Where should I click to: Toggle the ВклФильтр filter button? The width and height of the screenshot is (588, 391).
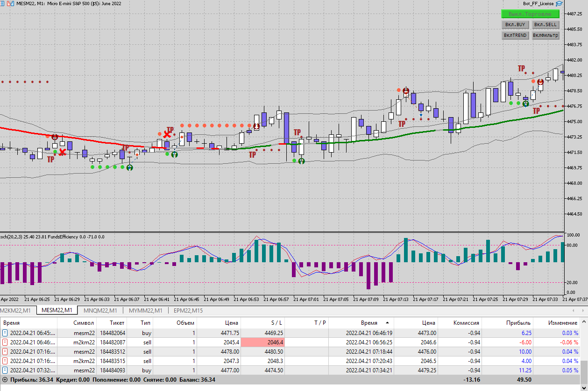(545, 35)
